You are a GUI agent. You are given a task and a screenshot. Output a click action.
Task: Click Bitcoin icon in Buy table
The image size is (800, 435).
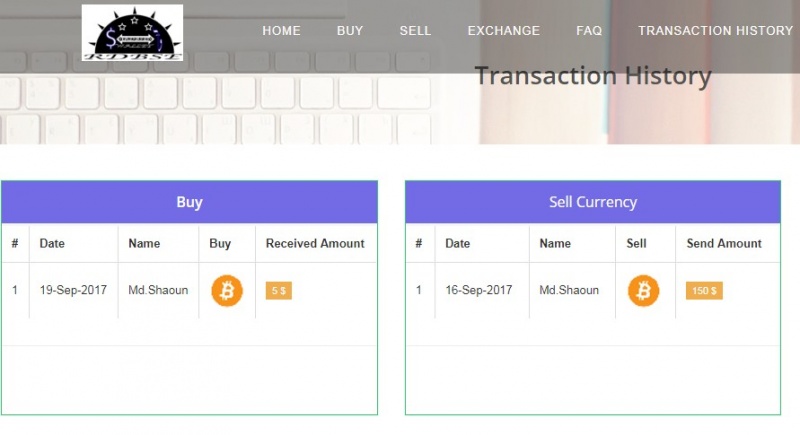[227, 291]
